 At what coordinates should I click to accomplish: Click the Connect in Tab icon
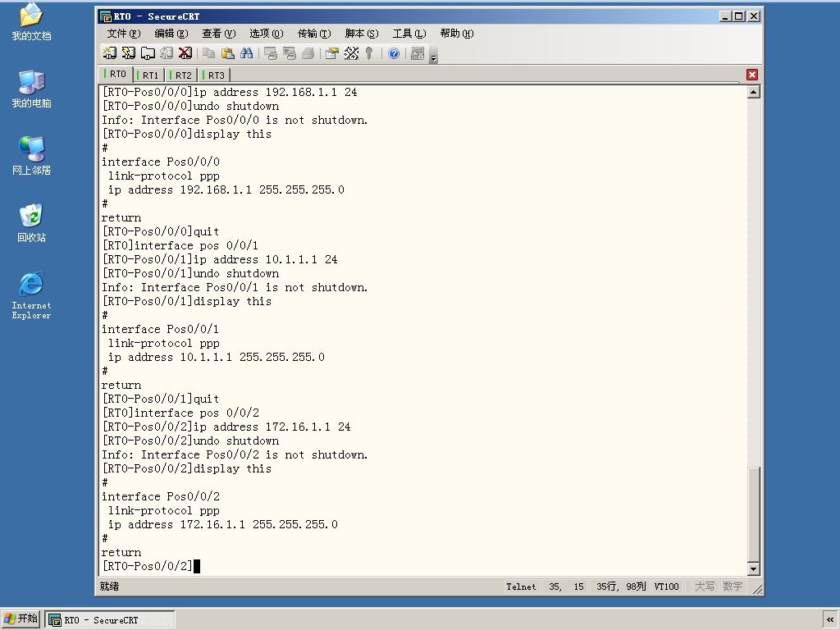[148, 53]
